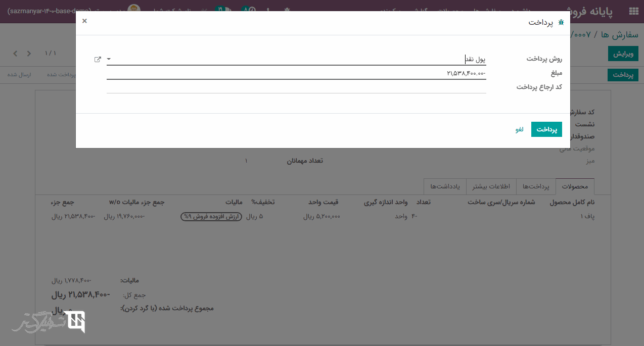644x346 pixels.
Task: Switch to the پرداخت‌ها tab
Action: 535,186
